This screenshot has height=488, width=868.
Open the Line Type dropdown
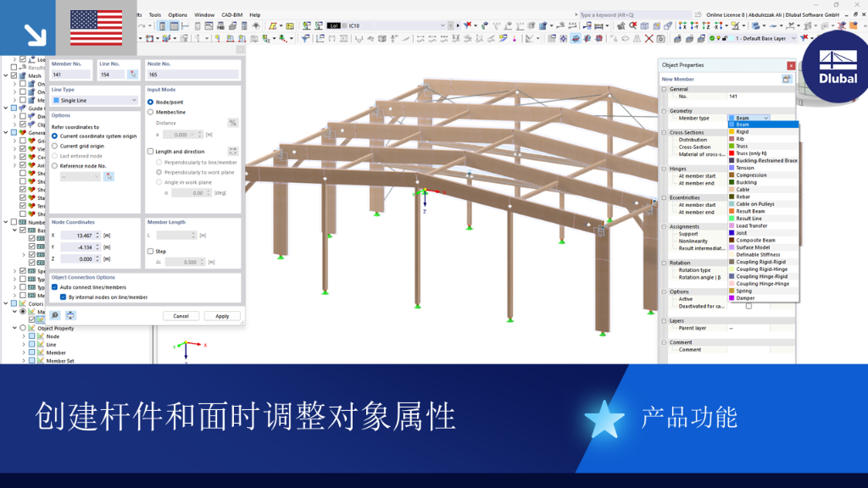click(x=95, y=100)
